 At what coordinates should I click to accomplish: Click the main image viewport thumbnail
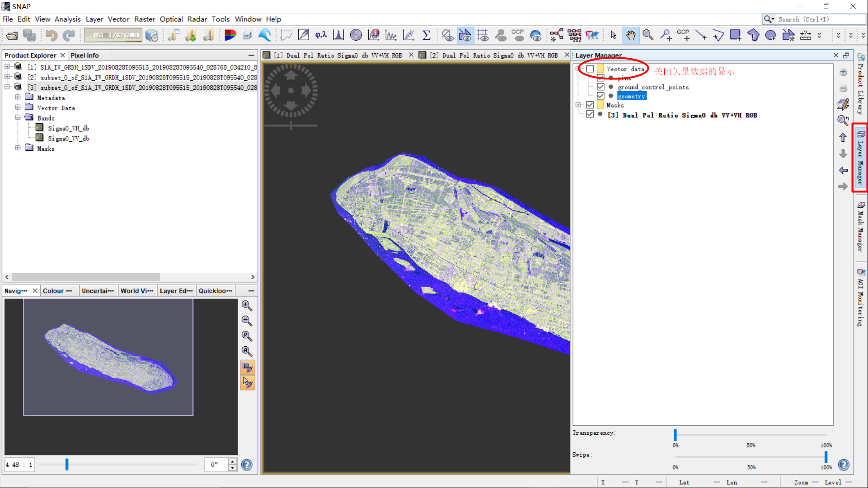point(108,358)
